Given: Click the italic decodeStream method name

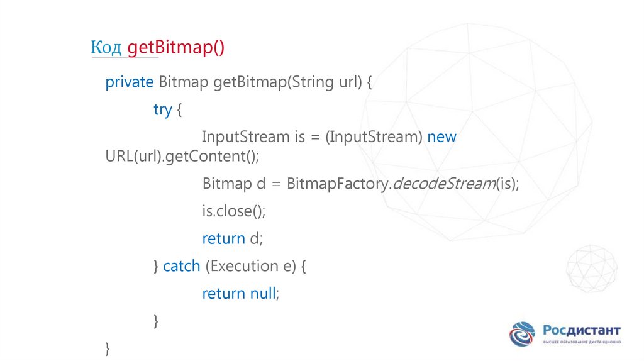Looking at the screenshot, I should click(442, 184).
